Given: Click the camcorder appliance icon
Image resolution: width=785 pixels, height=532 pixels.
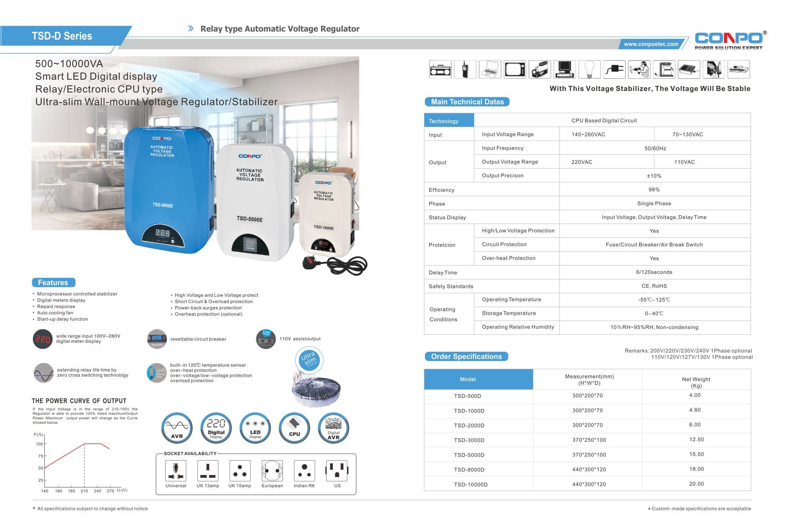Looking at the screenshot, I should point(540,69).
